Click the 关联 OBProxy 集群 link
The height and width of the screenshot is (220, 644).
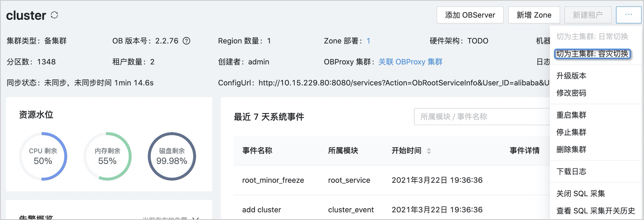410,62
